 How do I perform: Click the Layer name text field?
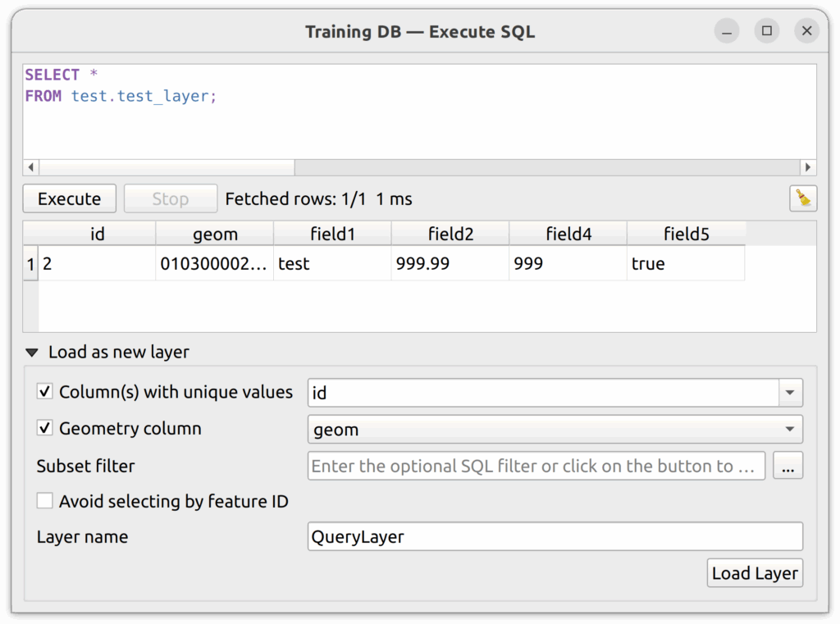pos(555,537)
